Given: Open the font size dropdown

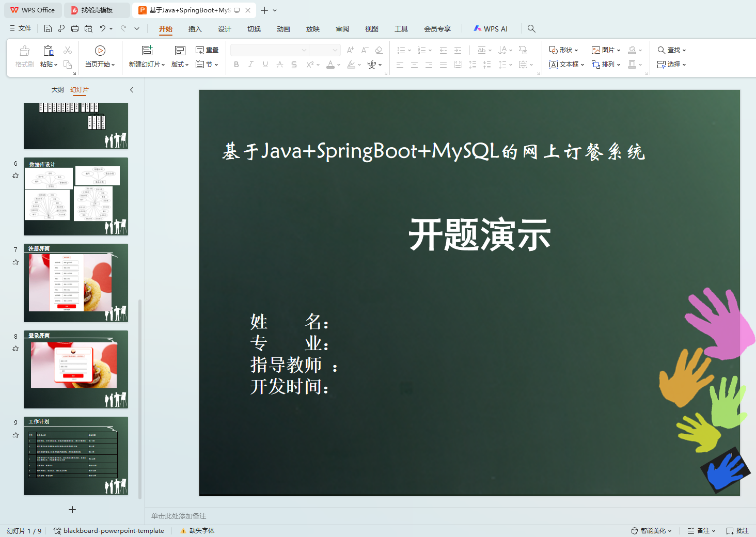Looking at the screenshot, I should [335, 50].
